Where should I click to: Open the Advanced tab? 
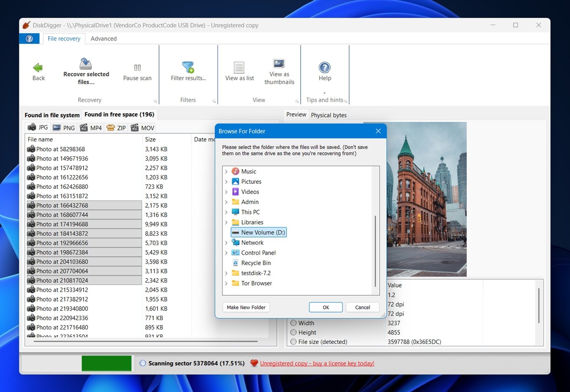103,38
